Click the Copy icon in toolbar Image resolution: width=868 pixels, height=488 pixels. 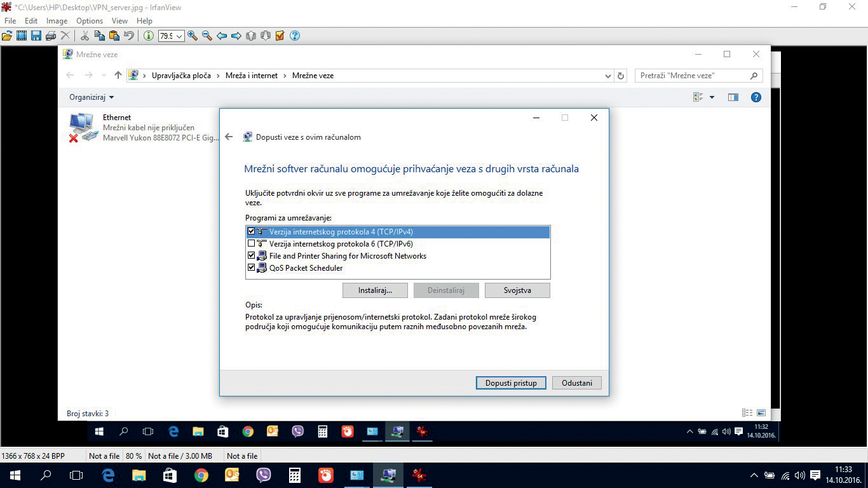click(99, 36)
